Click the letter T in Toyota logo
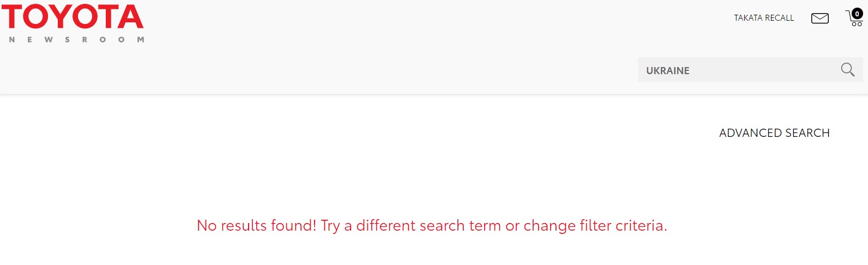 coord(12,17)
